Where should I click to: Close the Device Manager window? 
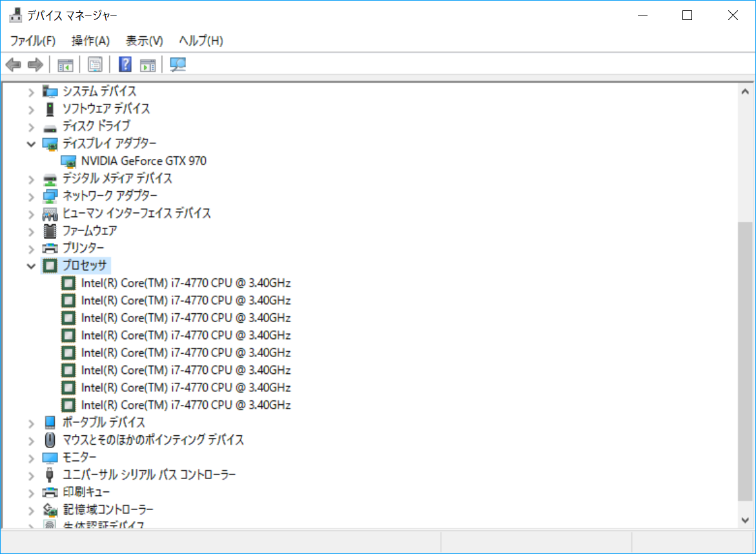[733, 15]
